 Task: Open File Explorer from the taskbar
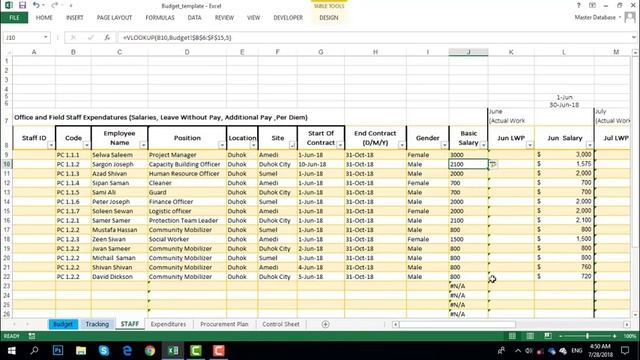(x=81, y=351)
